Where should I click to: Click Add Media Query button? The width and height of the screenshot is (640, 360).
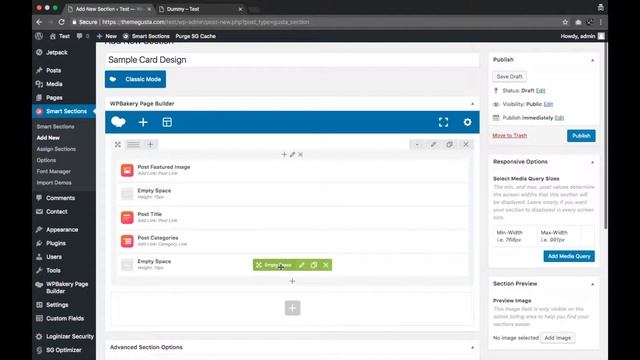tap(569, 256)
